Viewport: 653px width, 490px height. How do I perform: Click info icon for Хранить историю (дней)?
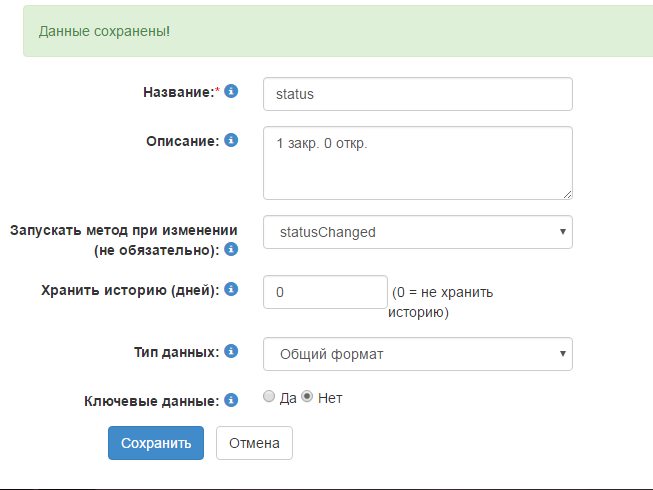click(x=232, y=290)
